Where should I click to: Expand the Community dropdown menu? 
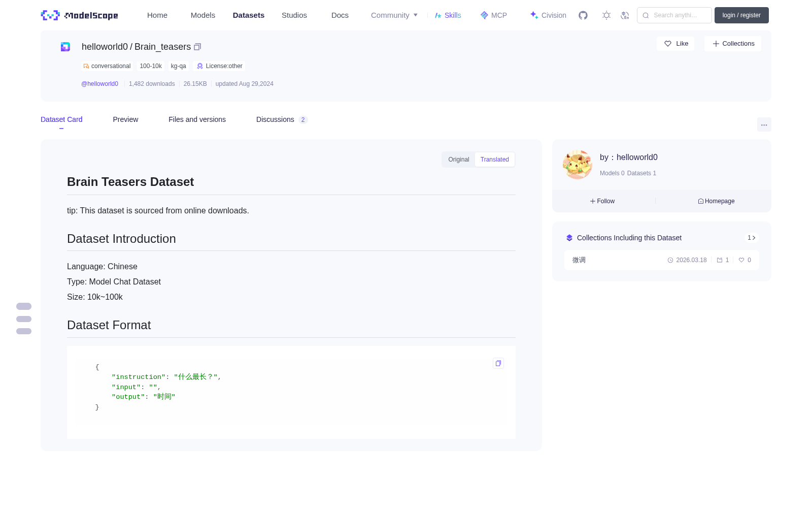point(394,15)
